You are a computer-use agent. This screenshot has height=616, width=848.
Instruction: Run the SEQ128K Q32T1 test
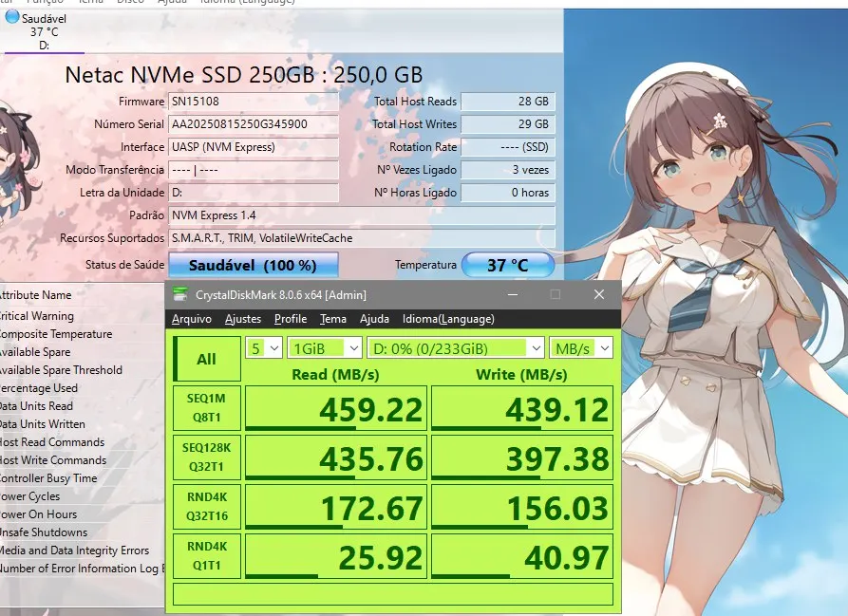click(207, 457)
